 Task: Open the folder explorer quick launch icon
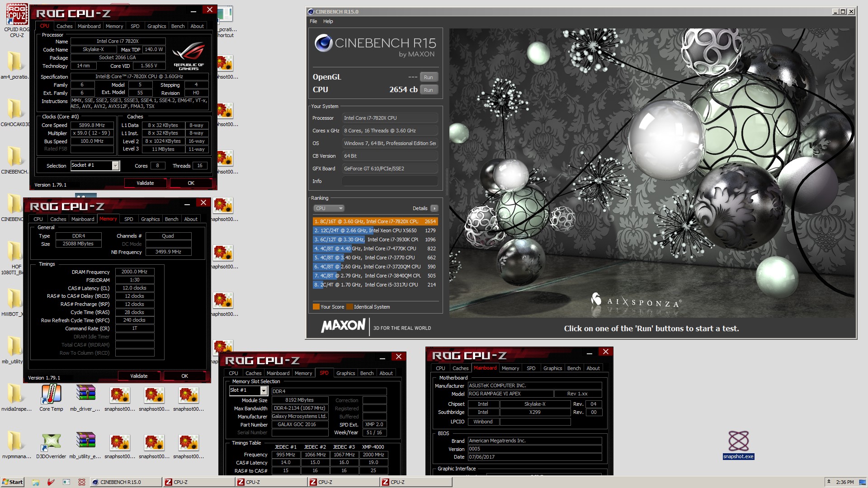(x=36, y=482)
